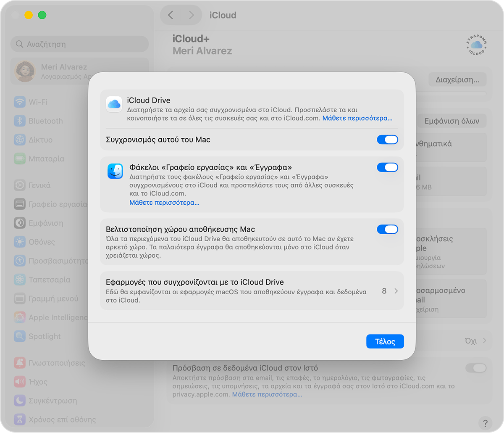Click the Τέλος button to finish
Screen dimensions: 504x433
[385, 341]
